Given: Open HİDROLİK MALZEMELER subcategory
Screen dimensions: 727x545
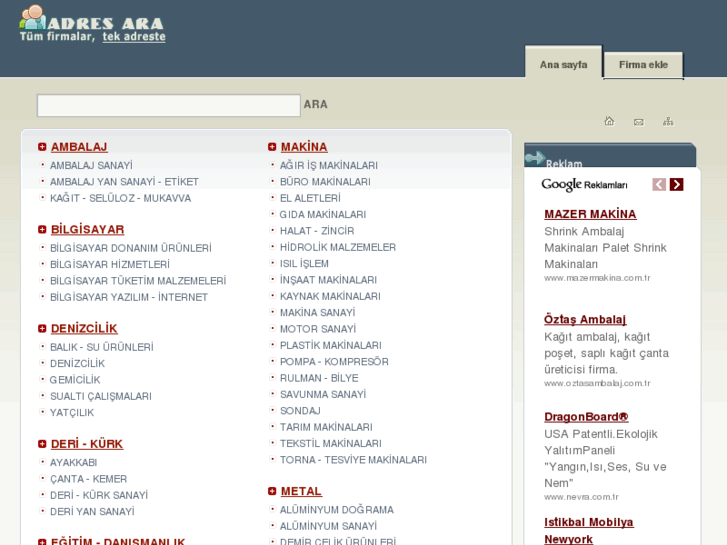Looking at the screenshot, I should 338,247.
